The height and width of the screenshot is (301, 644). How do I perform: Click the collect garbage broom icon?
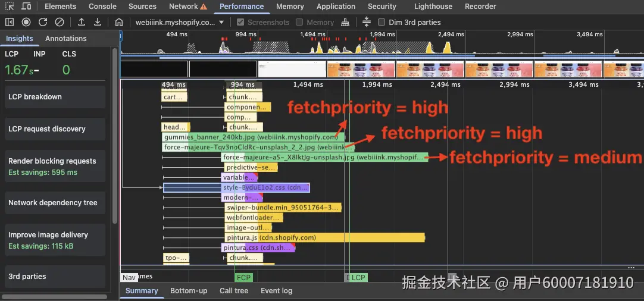[x=345, y=22]
